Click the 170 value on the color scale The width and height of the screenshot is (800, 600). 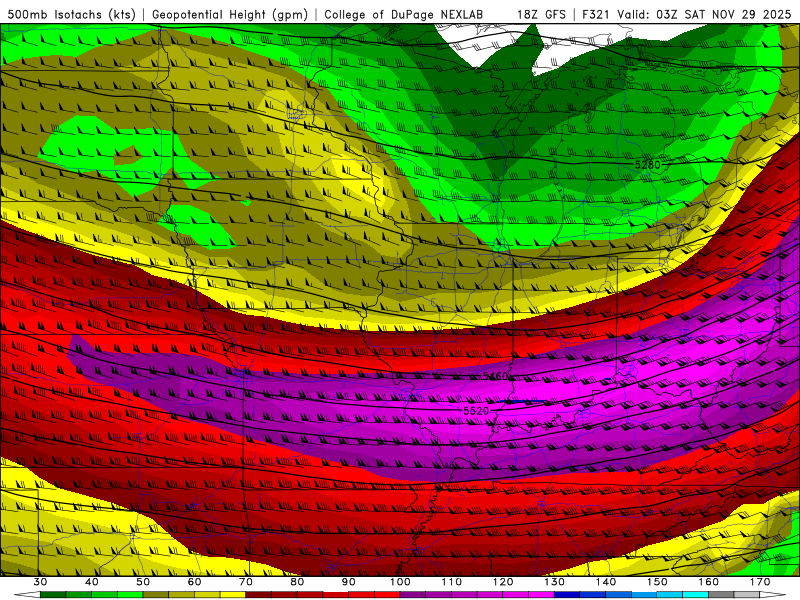point(760,582)
